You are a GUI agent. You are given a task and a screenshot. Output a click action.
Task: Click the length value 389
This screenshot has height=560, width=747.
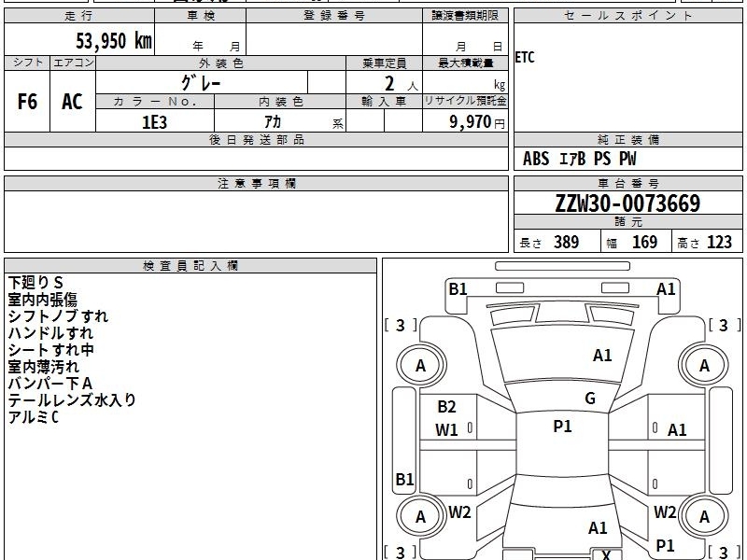[567, 243]
